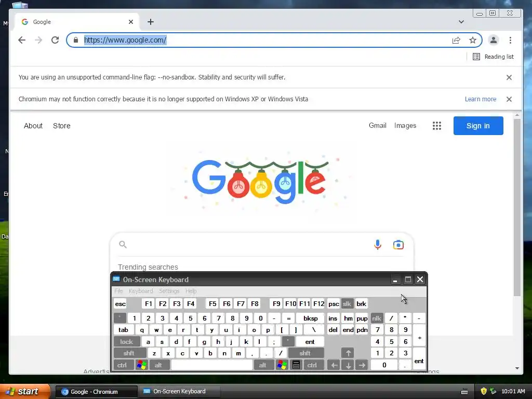Click the forward navigation arrow
This screenshot has width=532, height=399.
pyautogui.click(x=38, y=40)
